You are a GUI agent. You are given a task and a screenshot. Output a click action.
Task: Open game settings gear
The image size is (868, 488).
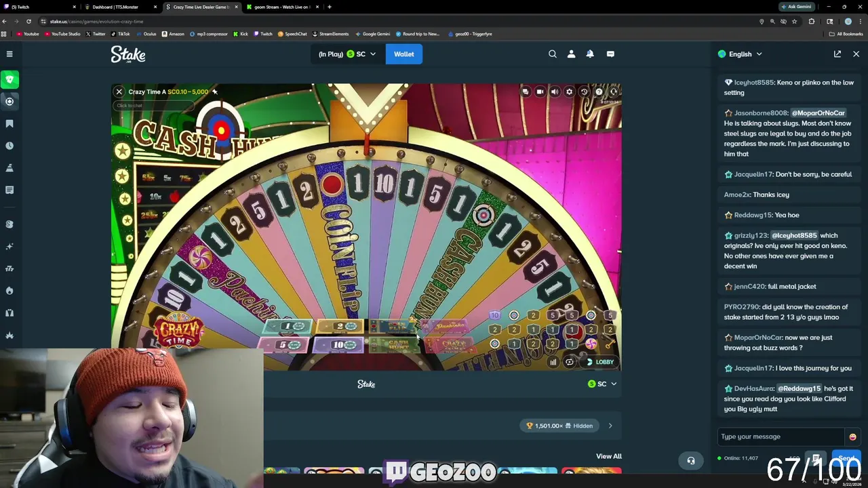pyautogui.click(x=570, y=91)
